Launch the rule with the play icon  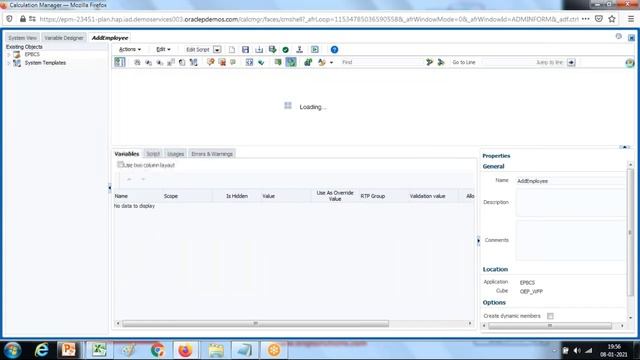pyautogui.click(x=315, y=50)
